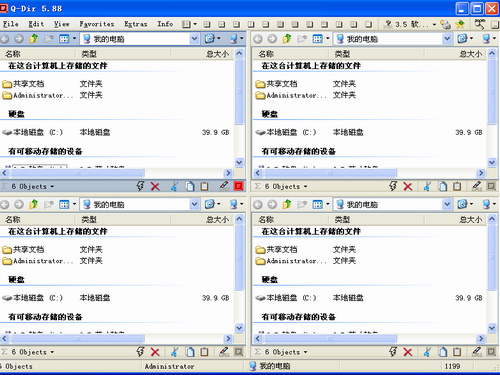Screen dimensions: 500x375
Task: Toggle the pane maximize button in bottom-left status bar
Action: click(x=239, y=352)
